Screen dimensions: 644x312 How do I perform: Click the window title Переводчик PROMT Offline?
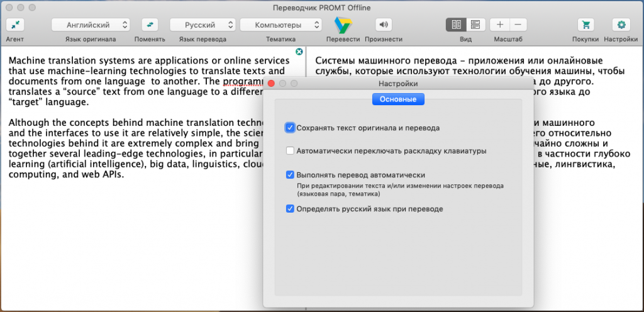tap(322, 8)
